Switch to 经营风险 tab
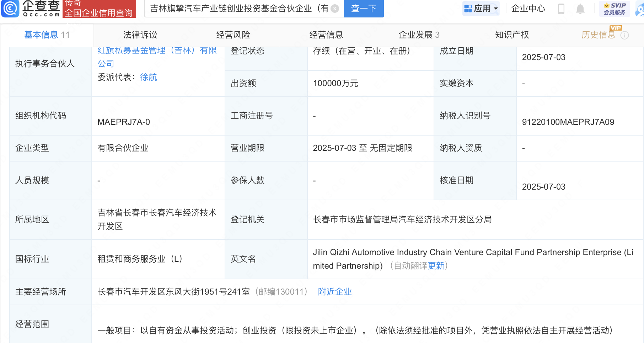 pos(233,35)
